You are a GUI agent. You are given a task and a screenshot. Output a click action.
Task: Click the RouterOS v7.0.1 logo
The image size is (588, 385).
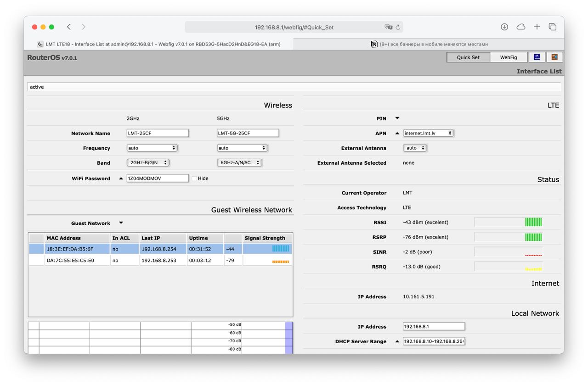pos(52,58)
